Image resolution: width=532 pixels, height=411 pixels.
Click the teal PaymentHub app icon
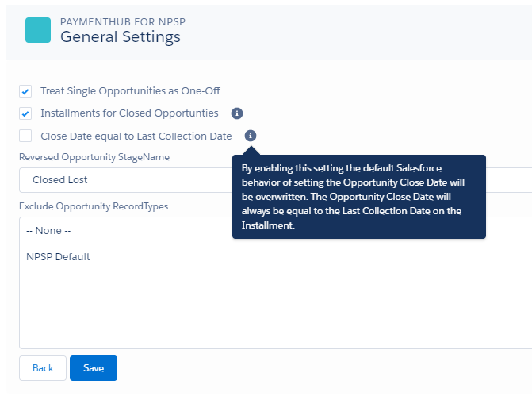pos(38,30)
